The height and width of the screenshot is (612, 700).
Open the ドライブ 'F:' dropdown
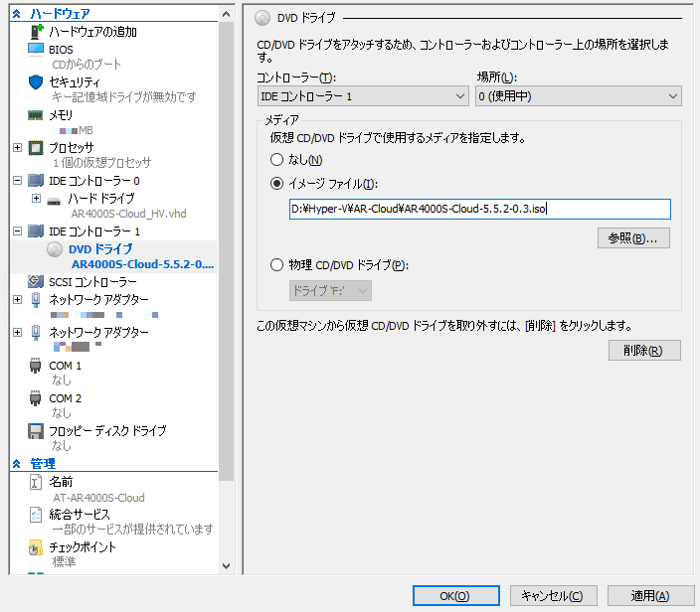pyautogui.click(x=330, y=290)
